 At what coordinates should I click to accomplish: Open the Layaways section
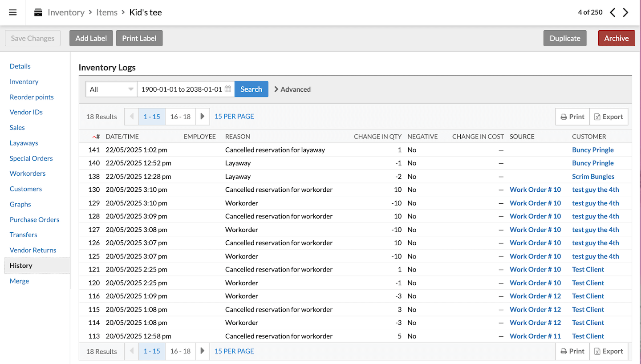(24, 143)
